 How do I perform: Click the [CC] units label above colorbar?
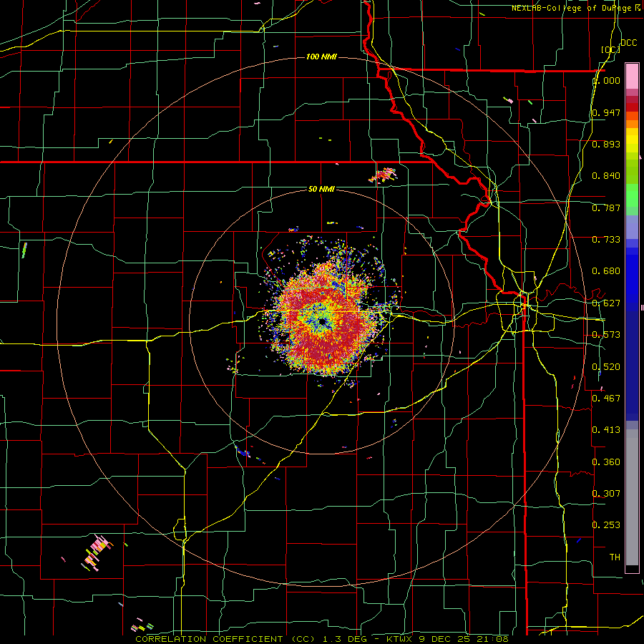coord(610,49)
